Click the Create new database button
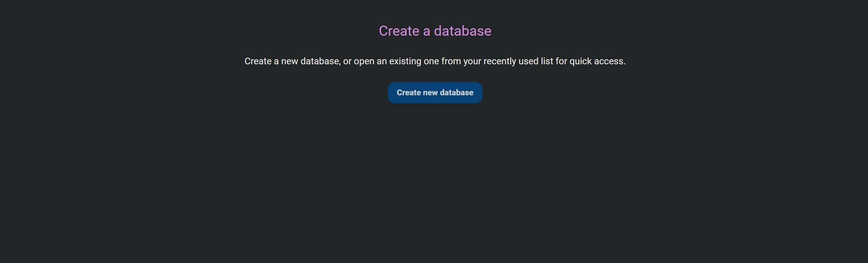The height and width of the screenshot is (263, 868). (x=435, y=93)
